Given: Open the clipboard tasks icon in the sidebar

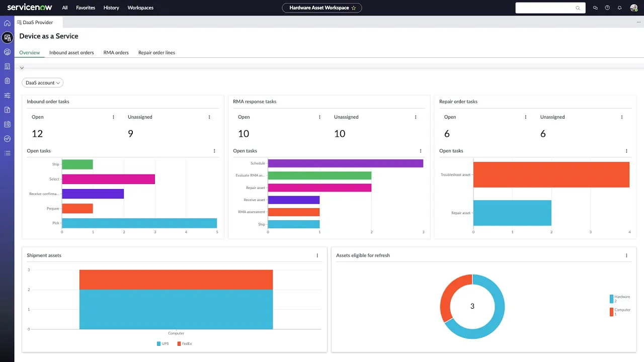Looking at the screenshot, I should point(7,80).
